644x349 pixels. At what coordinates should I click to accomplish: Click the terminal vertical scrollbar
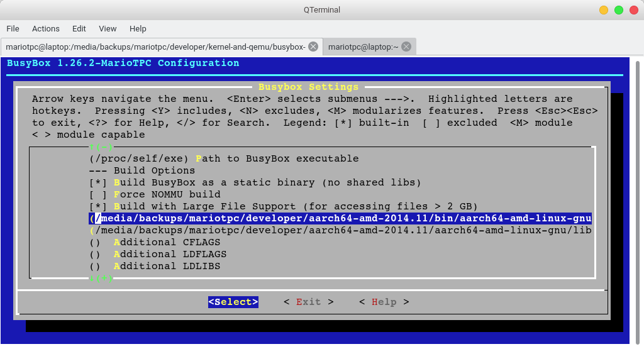(638, 201)
